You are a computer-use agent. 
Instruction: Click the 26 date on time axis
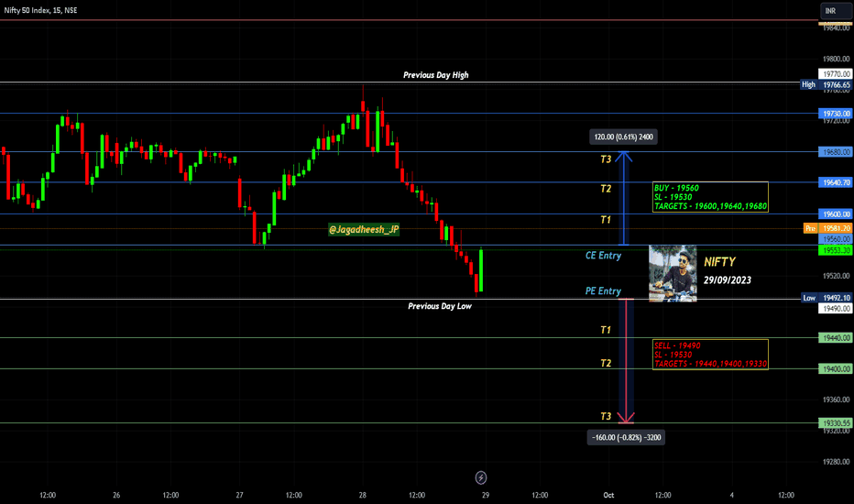click(x=116, y=495)
